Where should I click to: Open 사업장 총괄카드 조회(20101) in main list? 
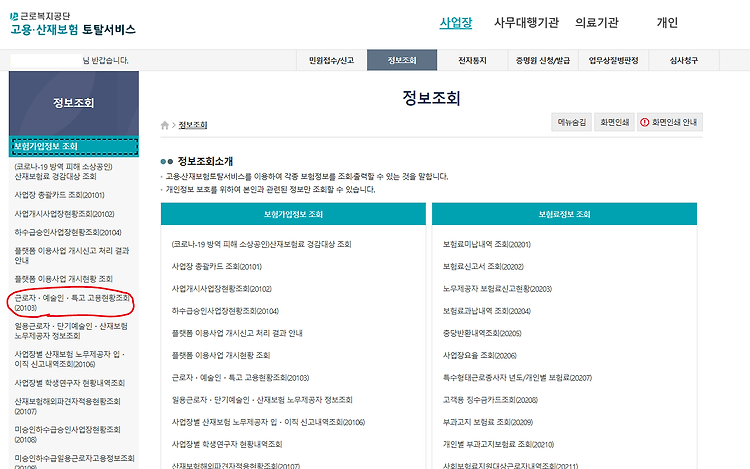[217, 267]
